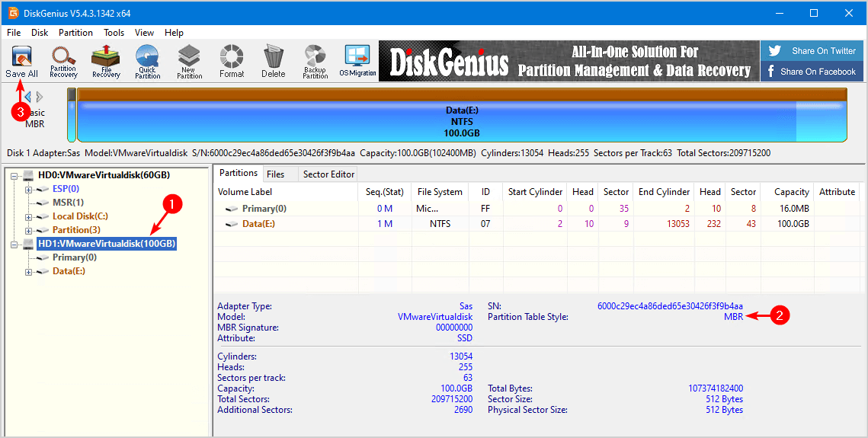Open the File menu

14,33
